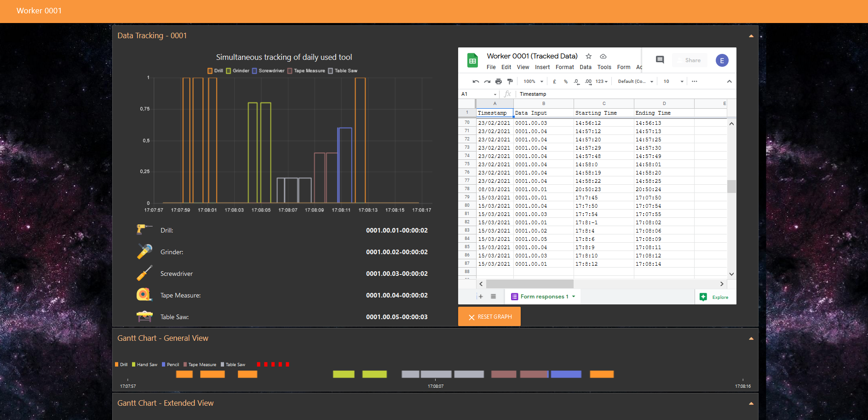Image resolution: width=868 pixels, height=420 pixels.
Task: Format the cell as currency (£)
Action: point(555,82)
